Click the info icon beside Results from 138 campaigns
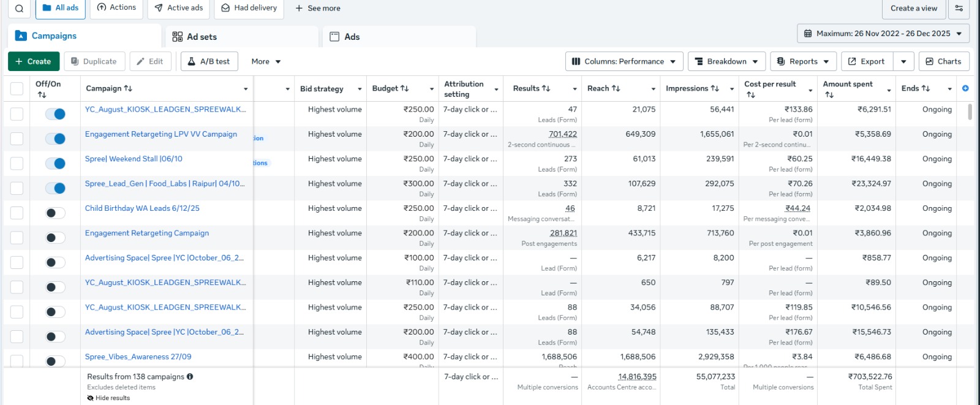 (x=190, y=377)
